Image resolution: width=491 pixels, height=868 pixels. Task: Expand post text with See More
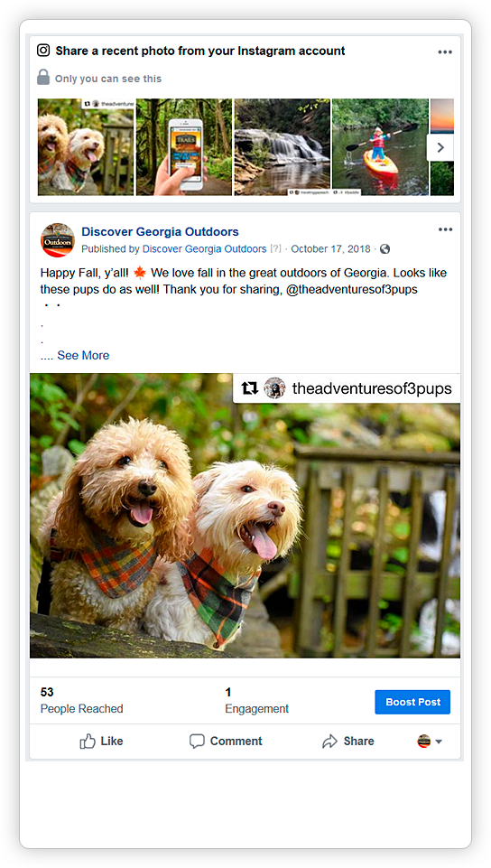[x=83, y=355]
